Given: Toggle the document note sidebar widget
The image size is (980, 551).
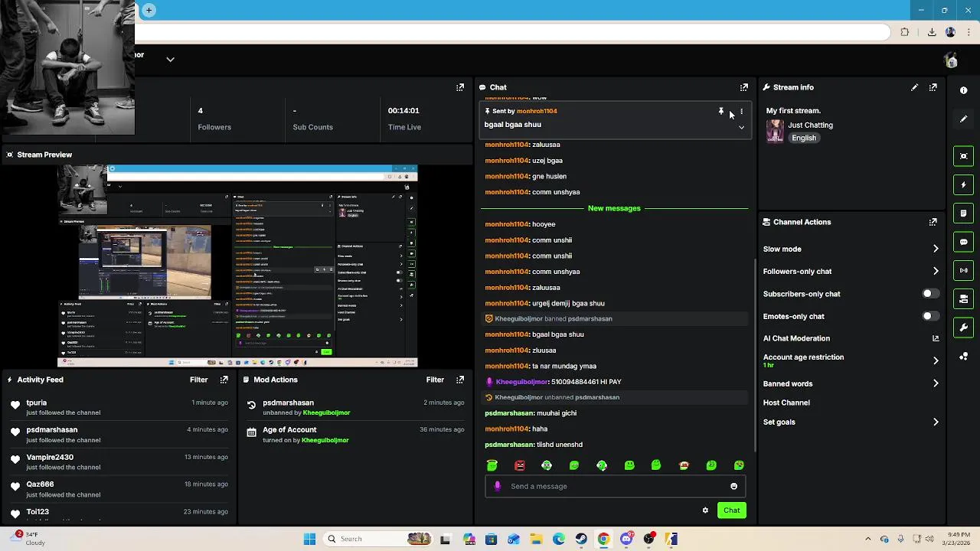Looking at the screenshot, I should tap(963, 213).
